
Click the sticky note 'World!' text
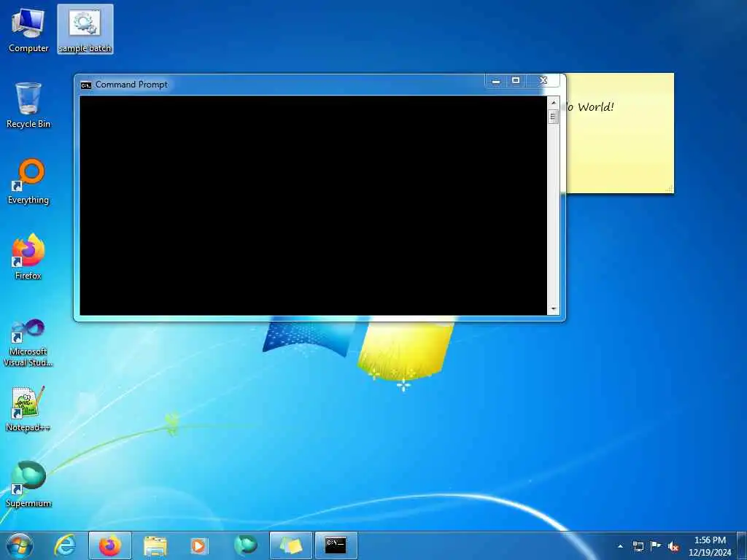(x=595, y=107)
